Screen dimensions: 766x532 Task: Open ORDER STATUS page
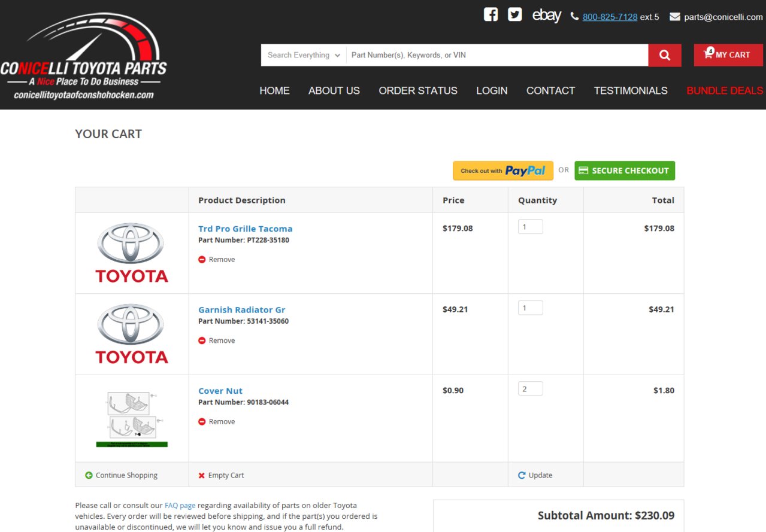click(418, 91)
